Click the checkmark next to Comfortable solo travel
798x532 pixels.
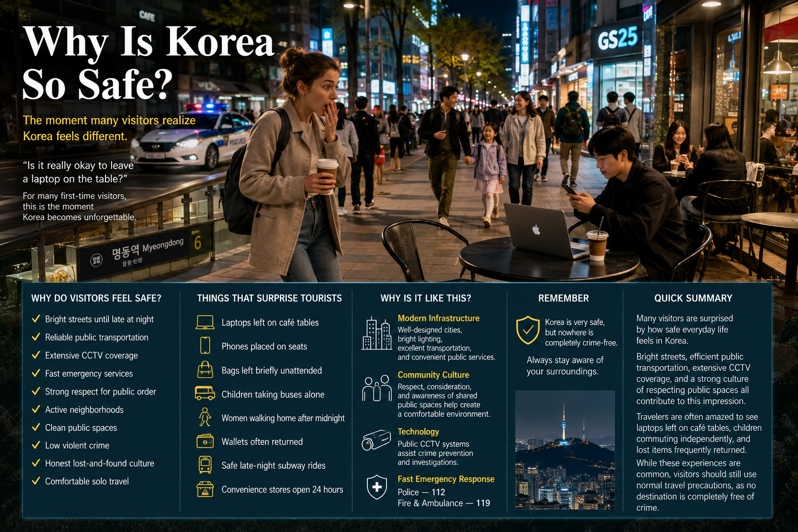point(36,481)
